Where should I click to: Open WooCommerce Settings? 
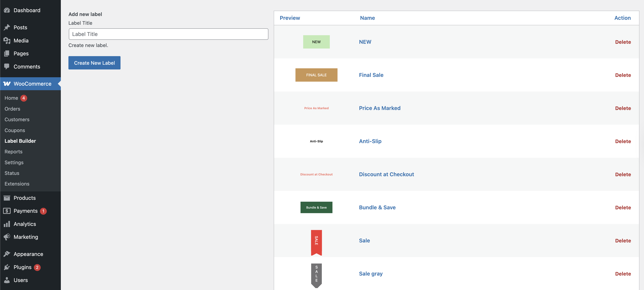point(14,162)
